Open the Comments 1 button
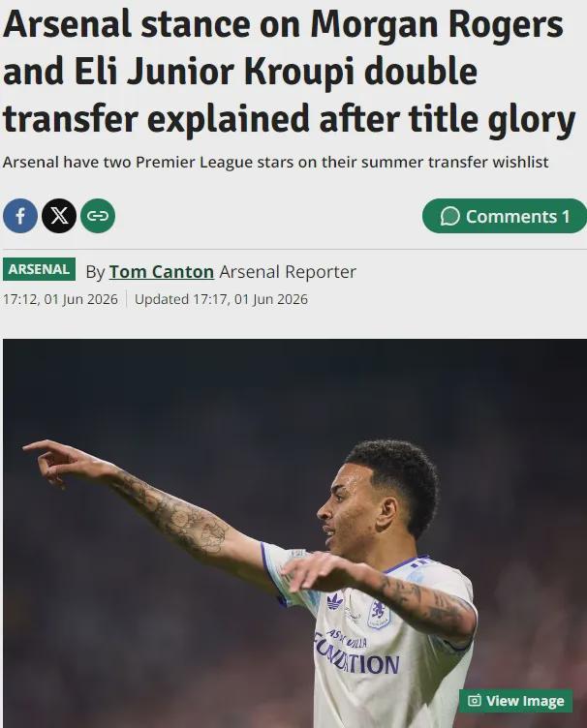This screenshot has width=587, height=728. point(505,216)
